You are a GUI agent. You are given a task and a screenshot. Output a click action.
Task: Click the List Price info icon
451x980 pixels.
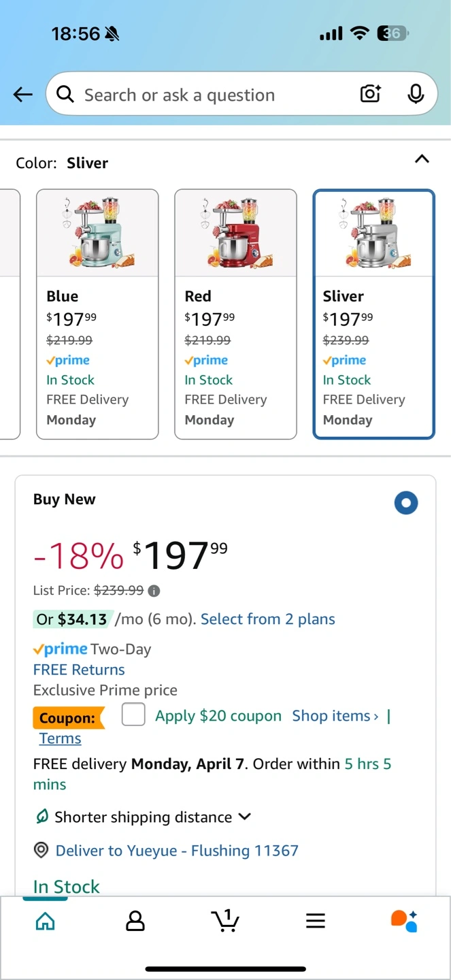pos(154,591)
